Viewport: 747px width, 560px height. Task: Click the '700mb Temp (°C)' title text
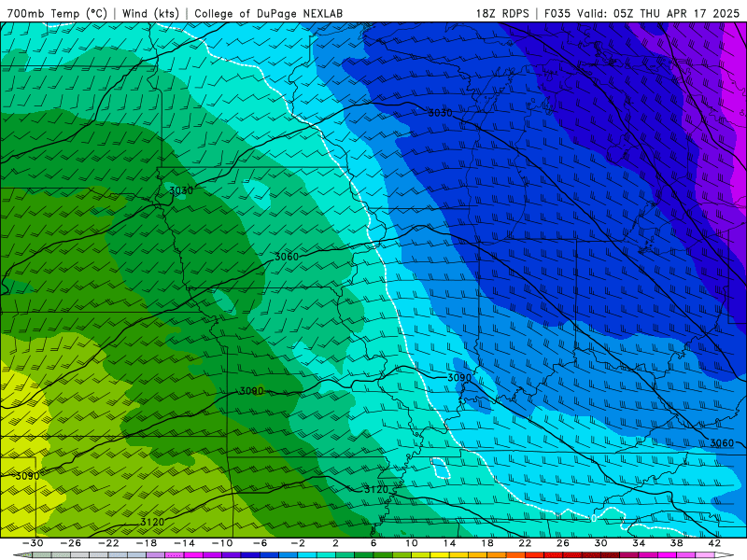click(57, 13)
